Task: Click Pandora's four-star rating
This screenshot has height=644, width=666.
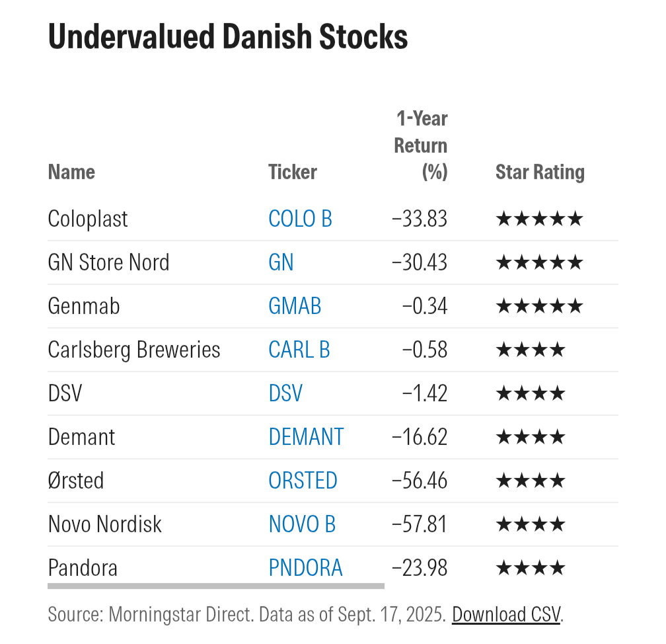Action: (x=531, y=568)
